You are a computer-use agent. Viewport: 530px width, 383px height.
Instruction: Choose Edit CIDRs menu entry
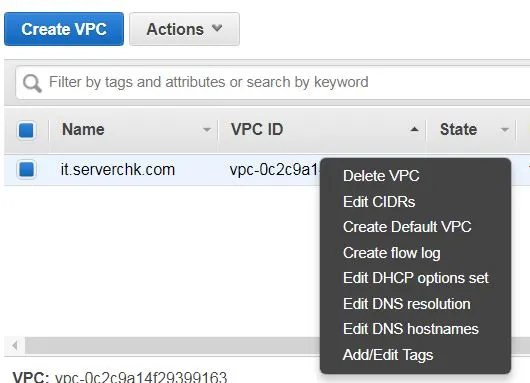click(379, 202)
